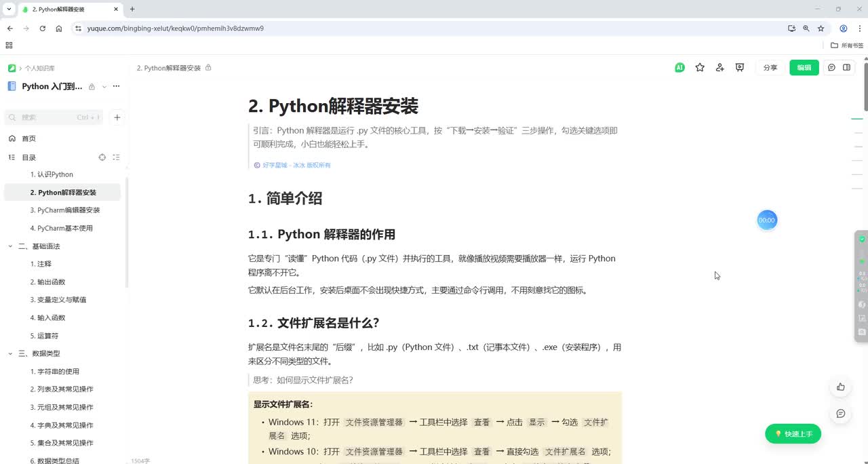Open the 1. 认识Python document

tap(52, 174)
